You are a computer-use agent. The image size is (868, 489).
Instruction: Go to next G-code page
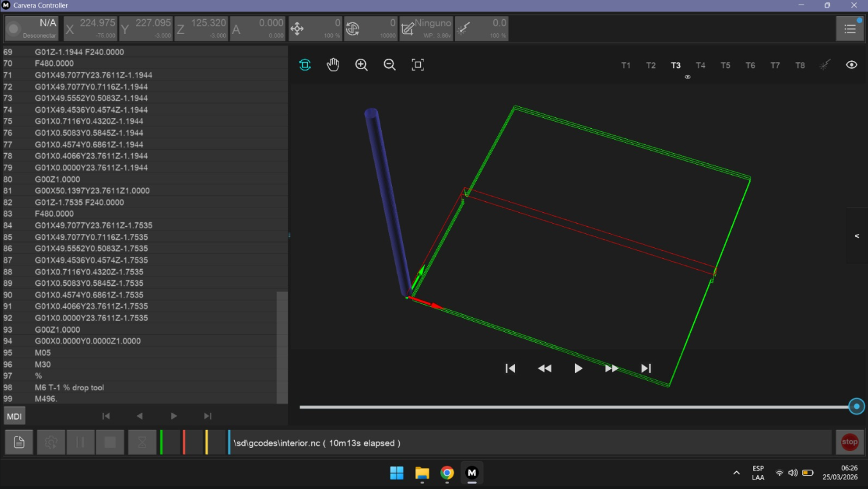[174, 416]
